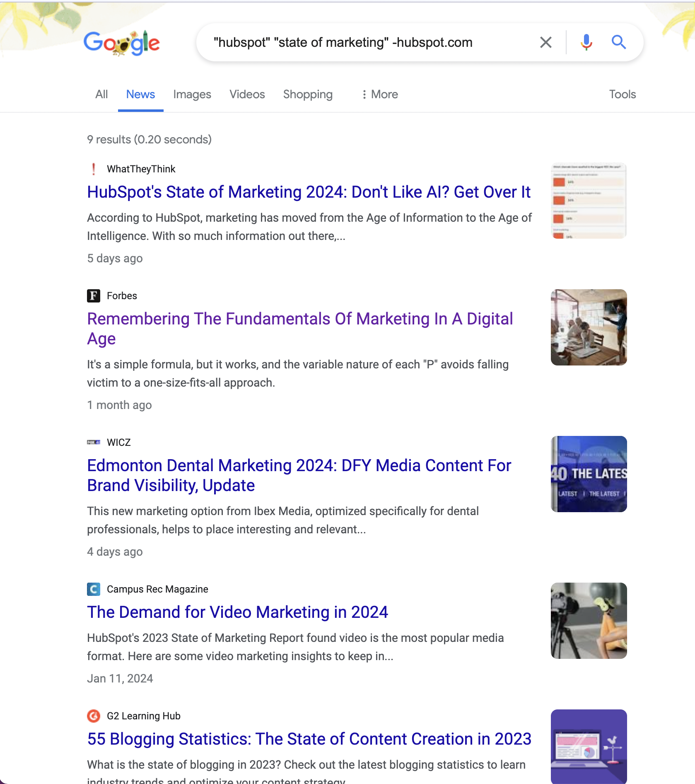Open the WhatTheyThink source name
This screenshot has height=784, width=695.
(x=141, y=169)
